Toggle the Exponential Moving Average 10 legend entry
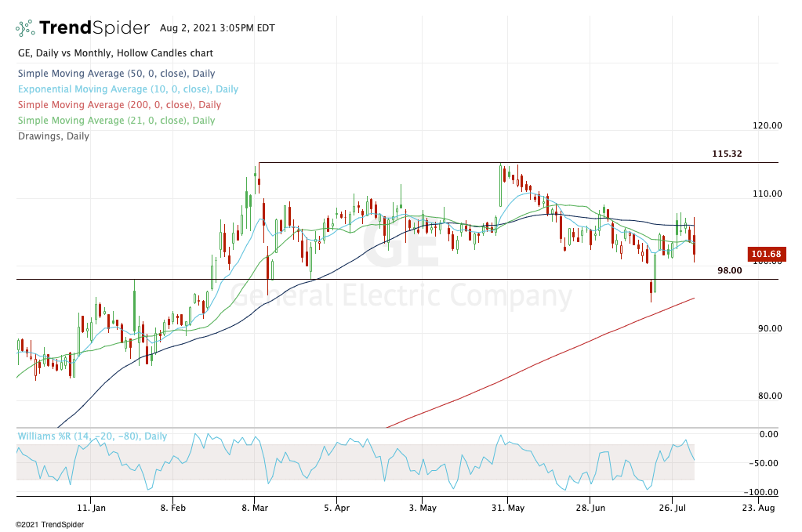This screenshot has width=802, height=532. point(127,89)
